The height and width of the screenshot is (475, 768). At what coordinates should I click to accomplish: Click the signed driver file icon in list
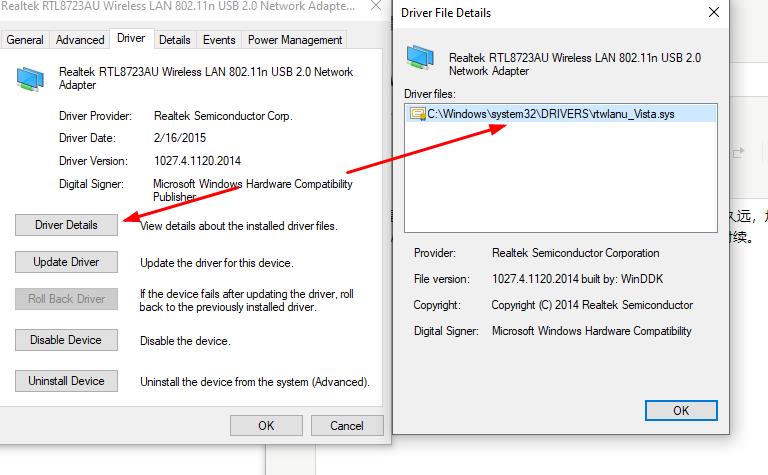[418, 114]
